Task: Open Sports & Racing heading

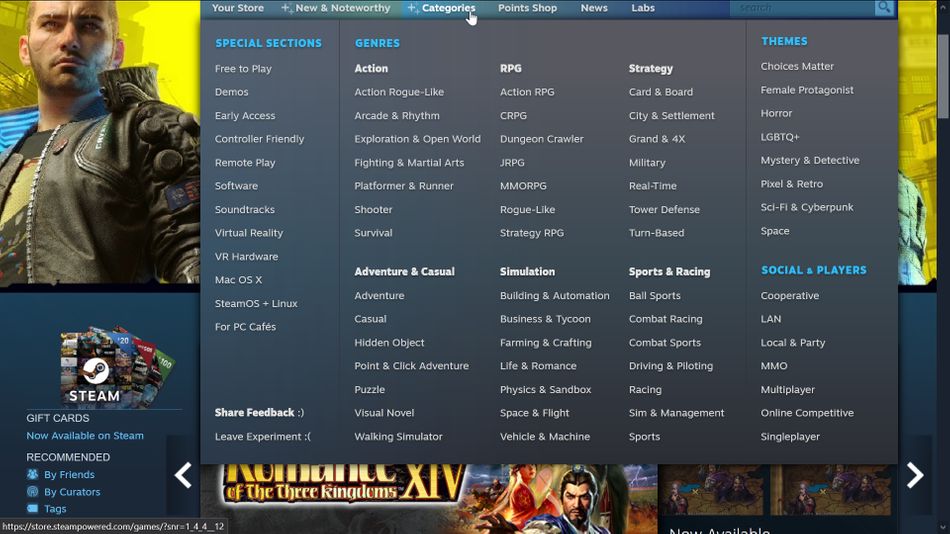Action: click(x=669, y=272)
